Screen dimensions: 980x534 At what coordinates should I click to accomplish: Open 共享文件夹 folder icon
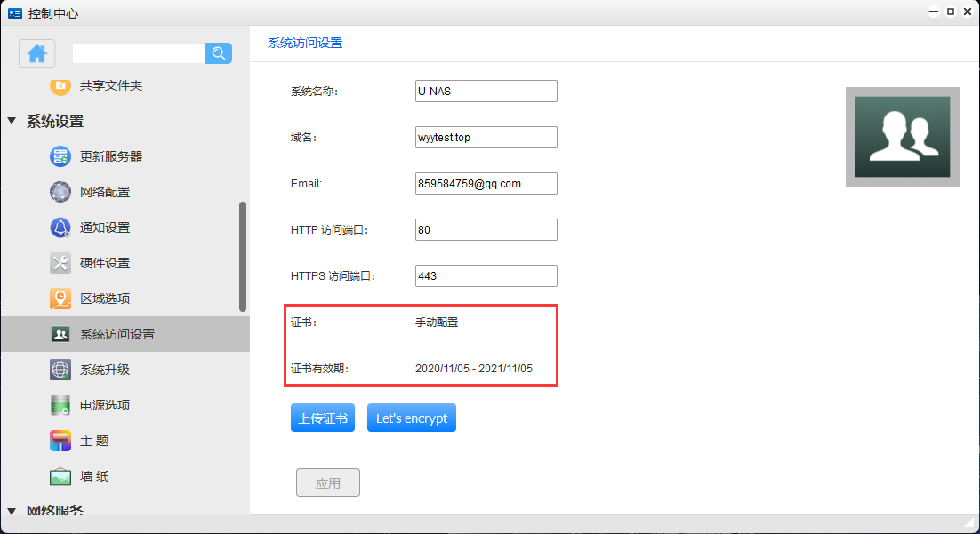click(60, 85)
